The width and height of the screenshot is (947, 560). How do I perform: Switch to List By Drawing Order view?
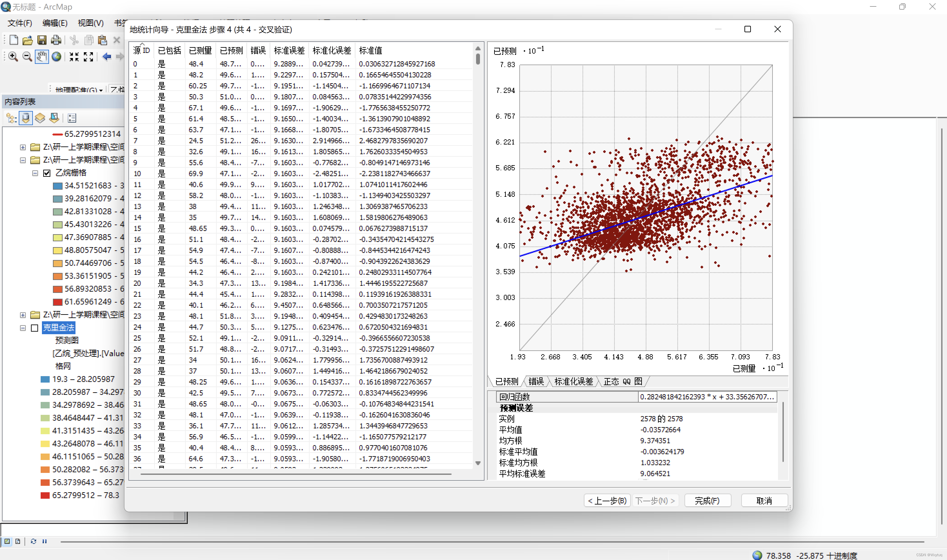[11, 118]
